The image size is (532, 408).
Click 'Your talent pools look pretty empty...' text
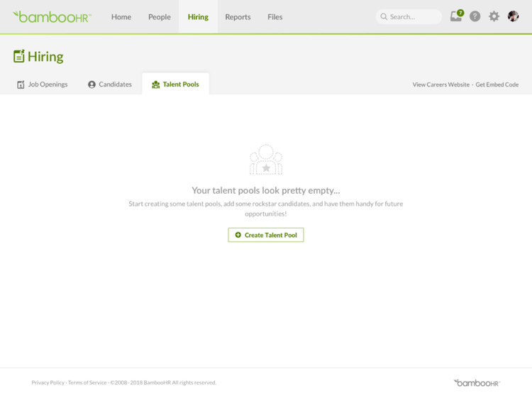[x=266, y=190]
